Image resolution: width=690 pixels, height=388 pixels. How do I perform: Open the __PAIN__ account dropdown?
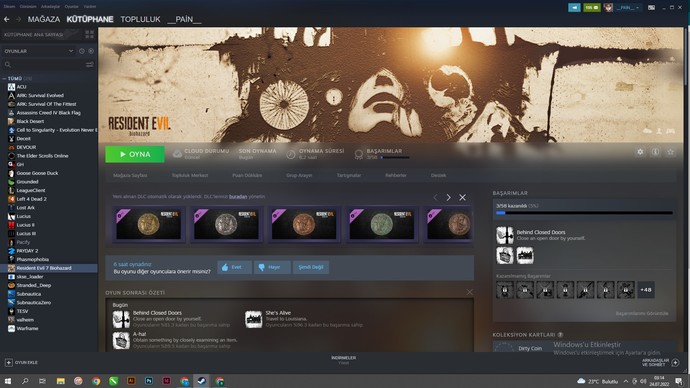(627, 7)
